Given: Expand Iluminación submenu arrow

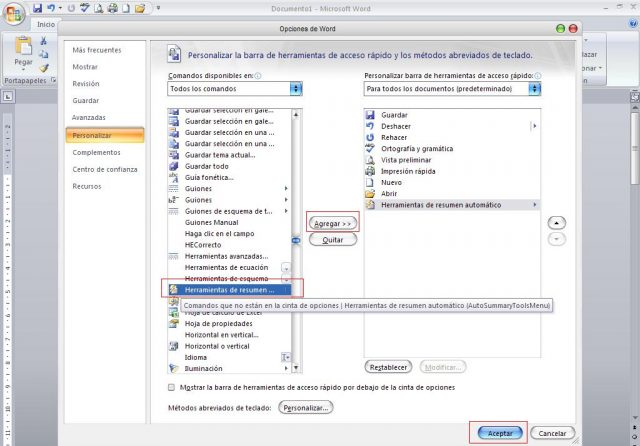Looking at the screenshot, I should click(286, 368).
